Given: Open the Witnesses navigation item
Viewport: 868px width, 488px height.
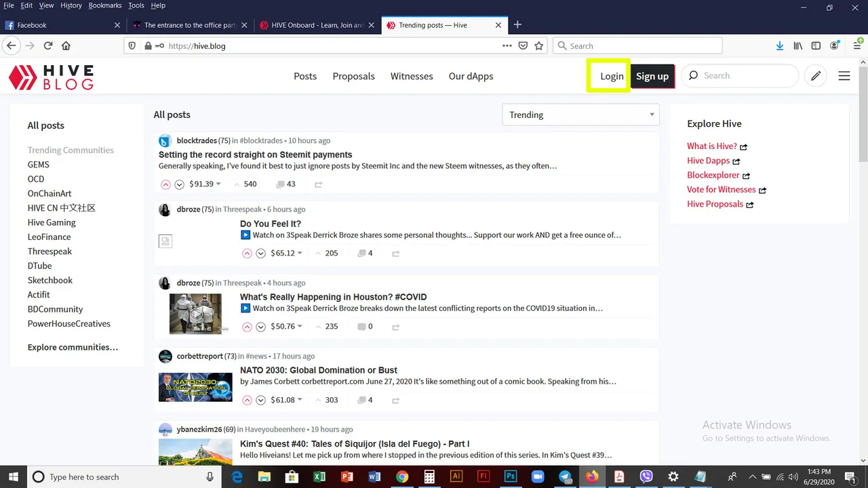Looking at the screenshot, I should (412, 76).
